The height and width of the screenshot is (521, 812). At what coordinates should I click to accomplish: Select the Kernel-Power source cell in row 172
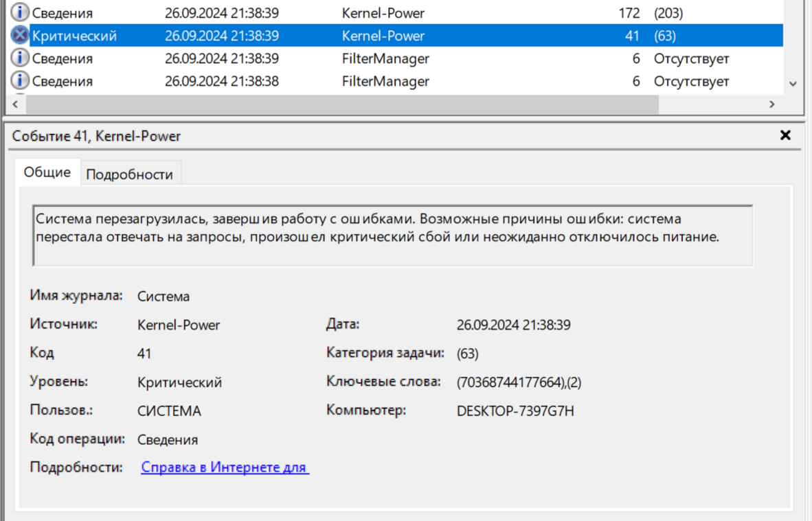(383, 12)
